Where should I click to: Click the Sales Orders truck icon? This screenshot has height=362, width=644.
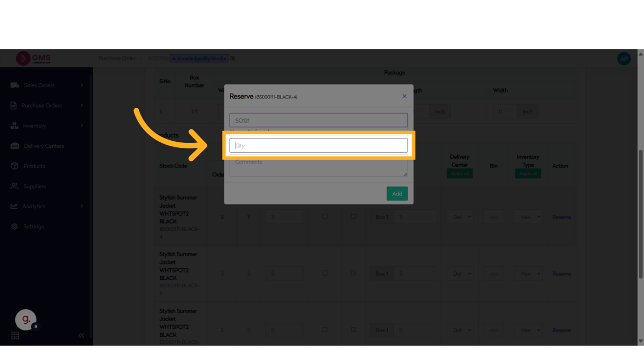point(14,85)
